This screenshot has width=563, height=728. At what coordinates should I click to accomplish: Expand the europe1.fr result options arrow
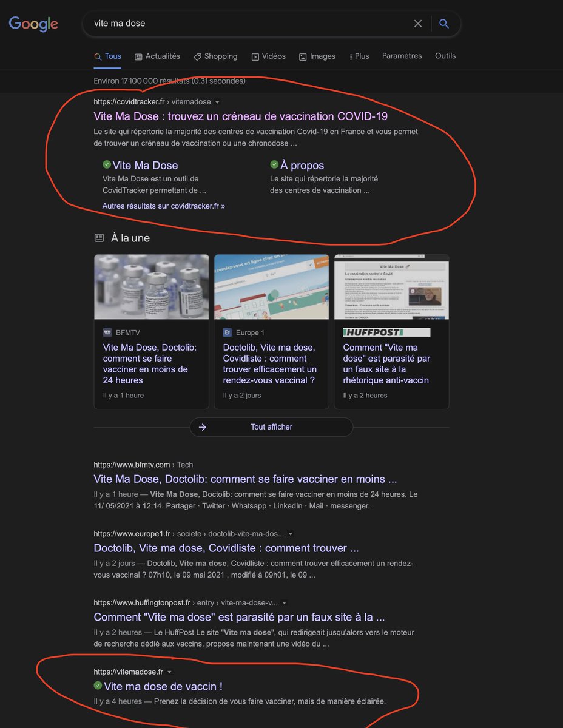291,534
